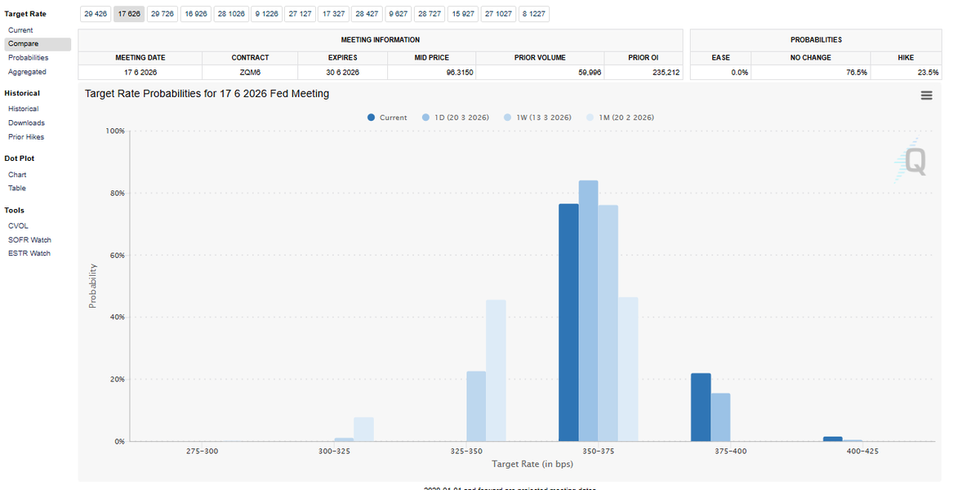The width and height of the screenshot is (980, 490).
Task: Select the 17 327 meeting tab
Action: point(334,14)
